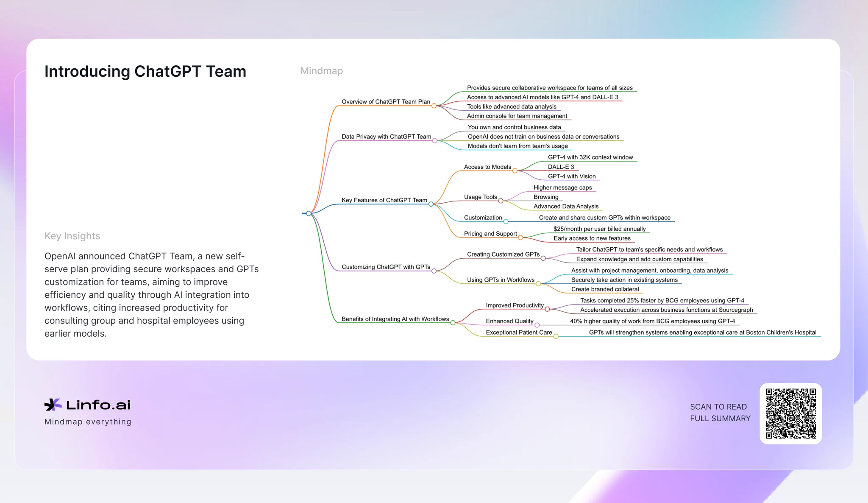Select Benefits of Integrating AI with Workflows label
868x503 pixels.
395,319
